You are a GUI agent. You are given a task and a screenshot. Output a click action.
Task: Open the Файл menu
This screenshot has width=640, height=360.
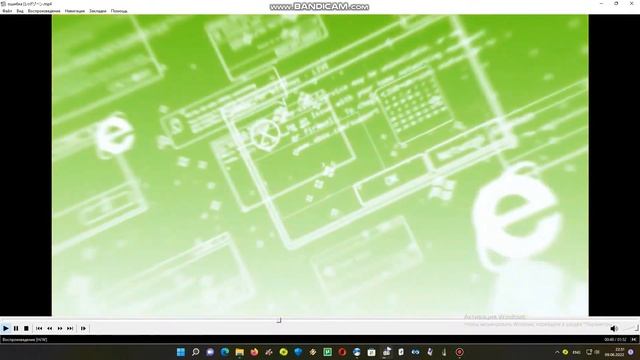[7, 11]
